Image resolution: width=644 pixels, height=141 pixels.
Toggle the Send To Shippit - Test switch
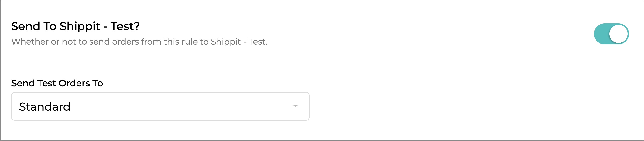pos(611,34)
